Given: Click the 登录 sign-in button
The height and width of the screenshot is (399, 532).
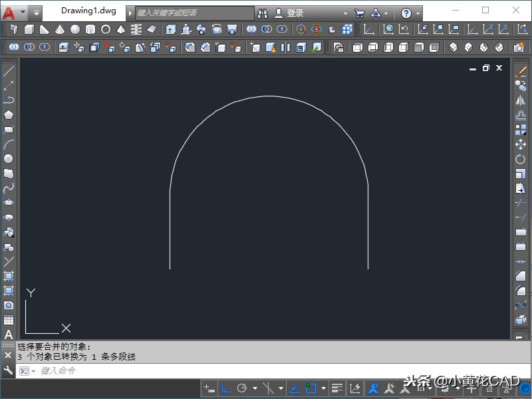Looking at the screenshot, I should point(295,13).
